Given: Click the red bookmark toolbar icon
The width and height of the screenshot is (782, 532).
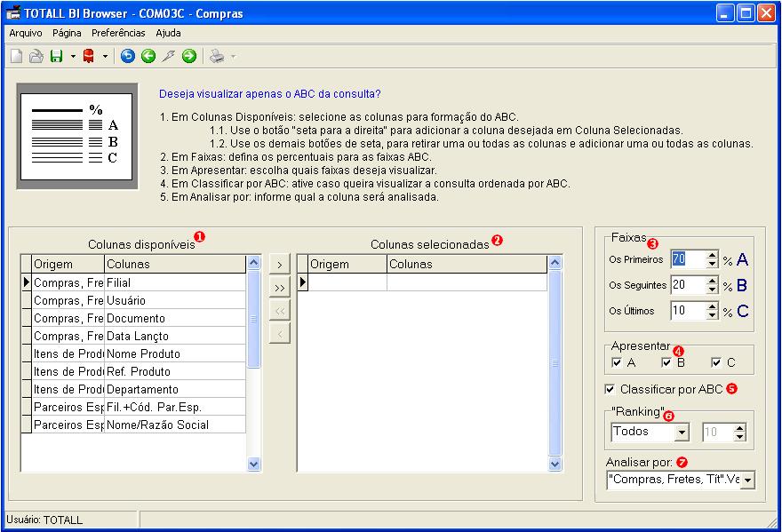Looking at the screenshot, I should point(89,56).
